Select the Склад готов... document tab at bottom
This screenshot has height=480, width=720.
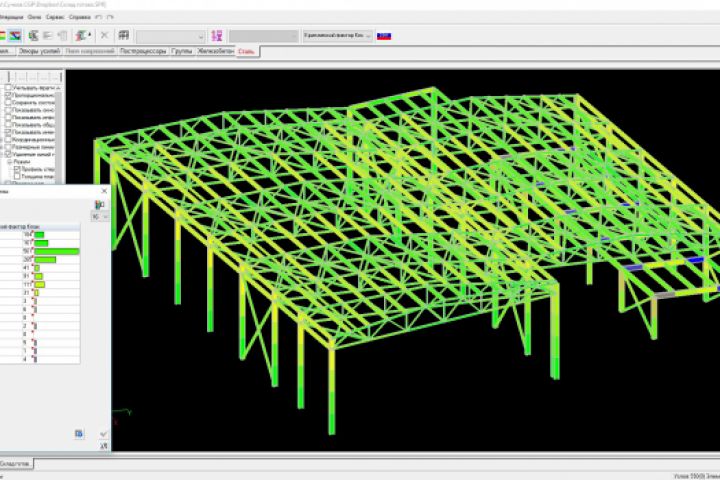16,464
